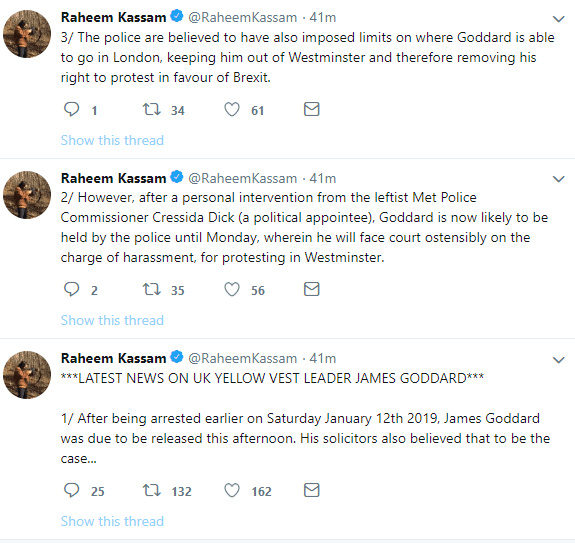Retweet the tweet with 35 retweets

pyautogui.click(x=151, y=289)
